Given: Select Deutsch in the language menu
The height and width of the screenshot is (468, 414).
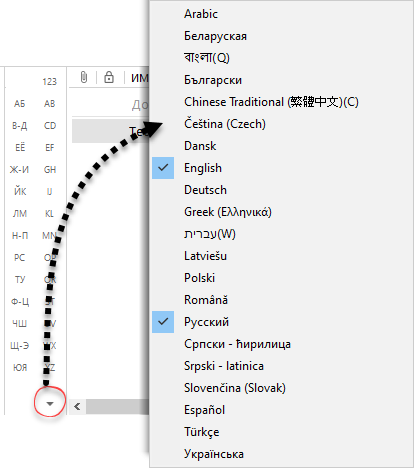Looking at the screenshot, I should pyautogui.click(x=282, y=190).
